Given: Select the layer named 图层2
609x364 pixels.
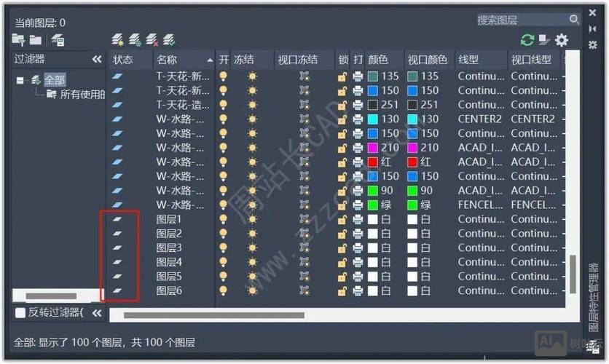Looking at the screenshot, I should (x=169, y=233).
